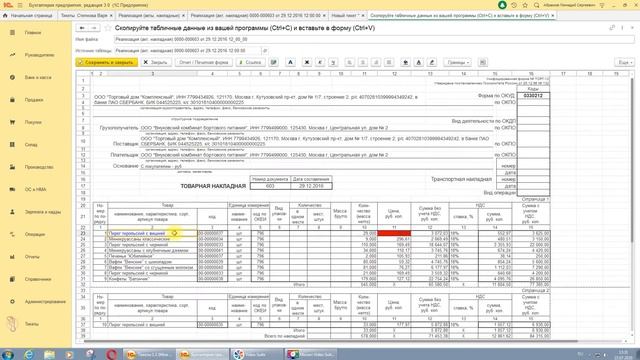Go forward with right arrow

(94, 28)
